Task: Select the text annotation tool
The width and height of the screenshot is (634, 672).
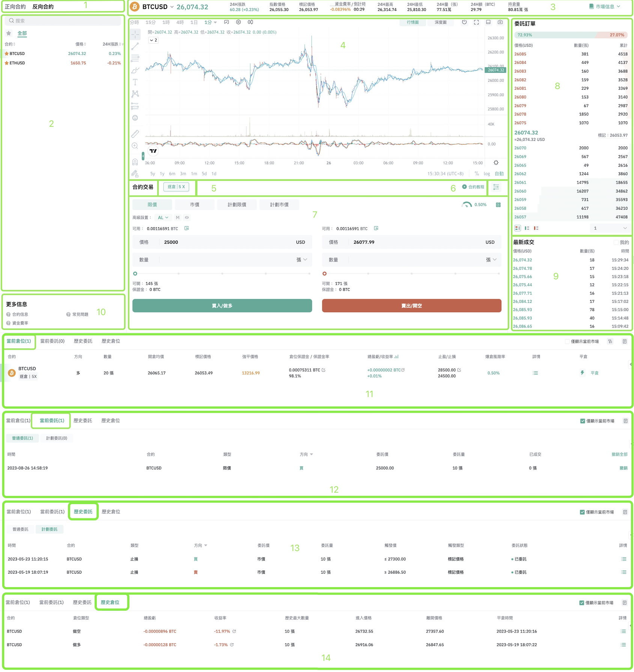Action: pos(135,82)
